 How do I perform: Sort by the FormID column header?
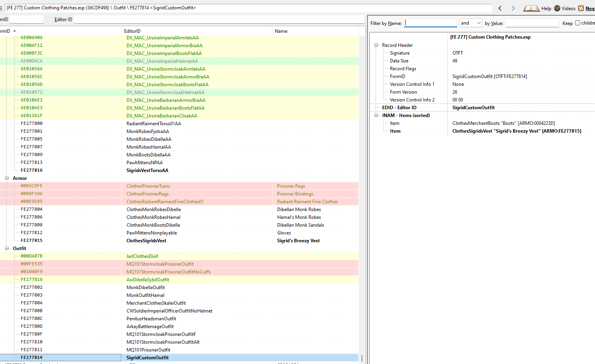(61, 31)
